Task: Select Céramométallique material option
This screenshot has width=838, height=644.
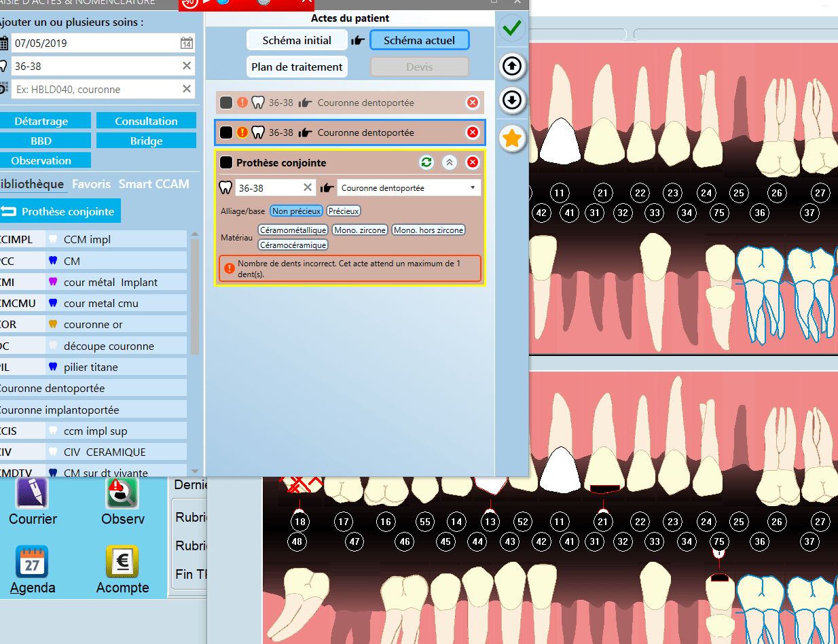Action: click(x=293, y=230)
